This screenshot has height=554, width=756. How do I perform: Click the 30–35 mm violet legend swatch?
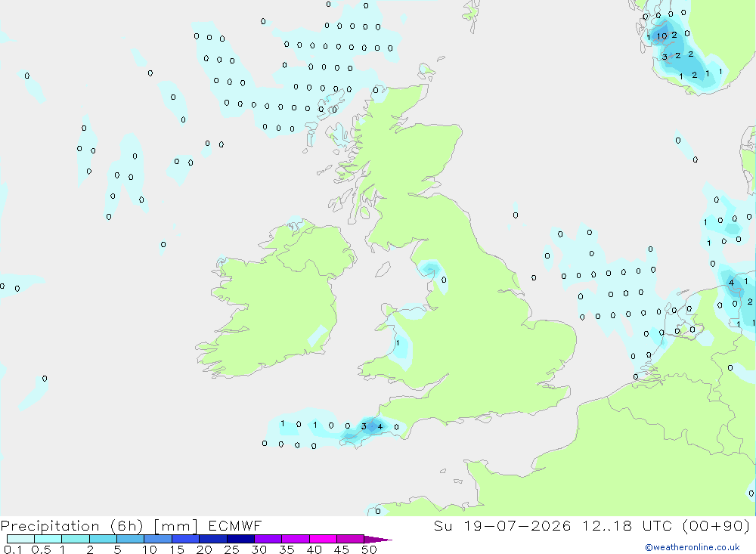point(268,539)
